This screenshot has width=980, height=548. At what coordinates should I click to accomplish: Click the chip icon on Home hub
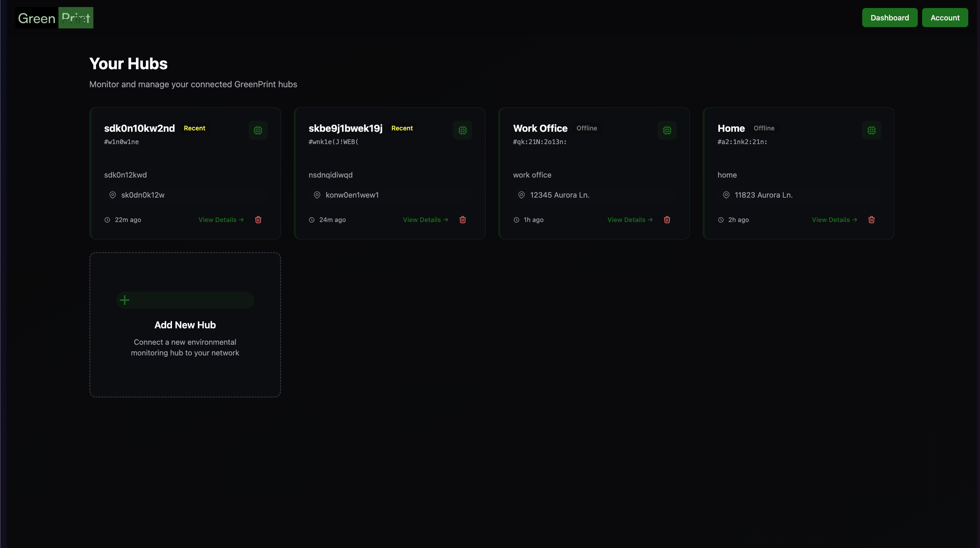point(871,130)
